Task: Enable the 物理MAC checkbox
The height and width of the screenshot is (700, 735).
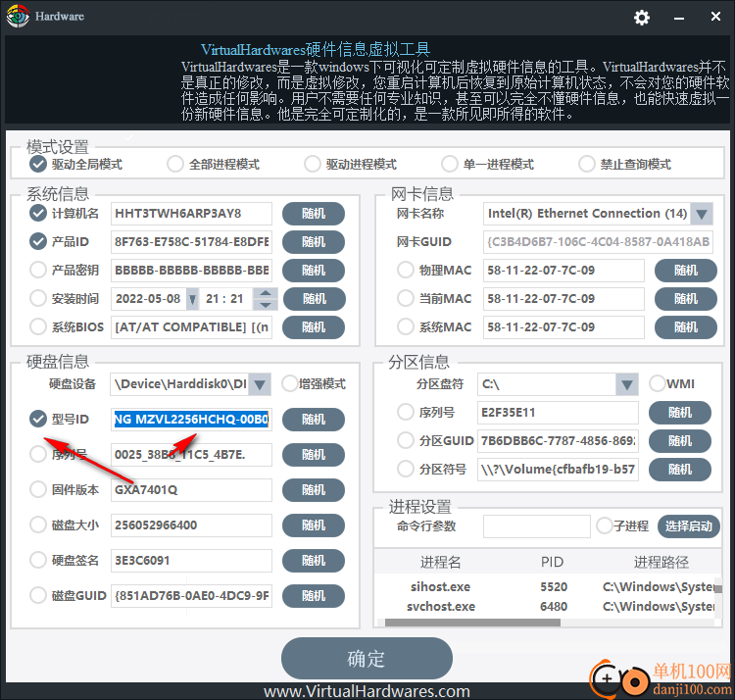Action: tap(406, 270)
